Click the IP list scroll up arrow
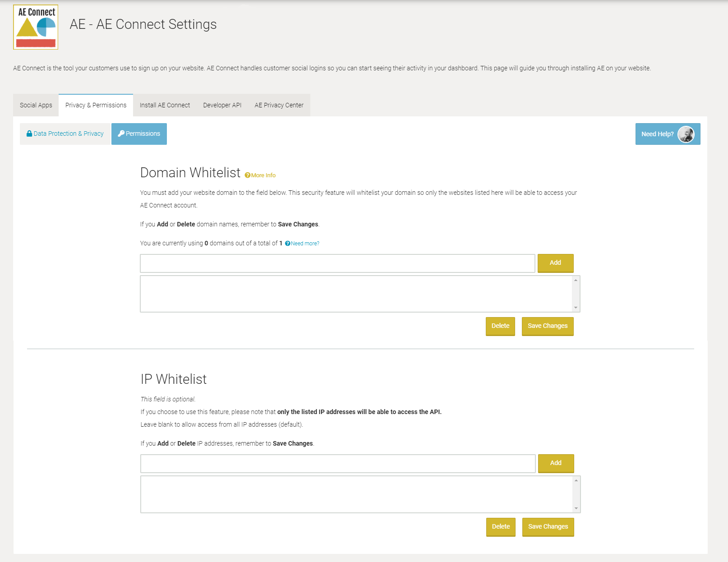 (576, 480)
